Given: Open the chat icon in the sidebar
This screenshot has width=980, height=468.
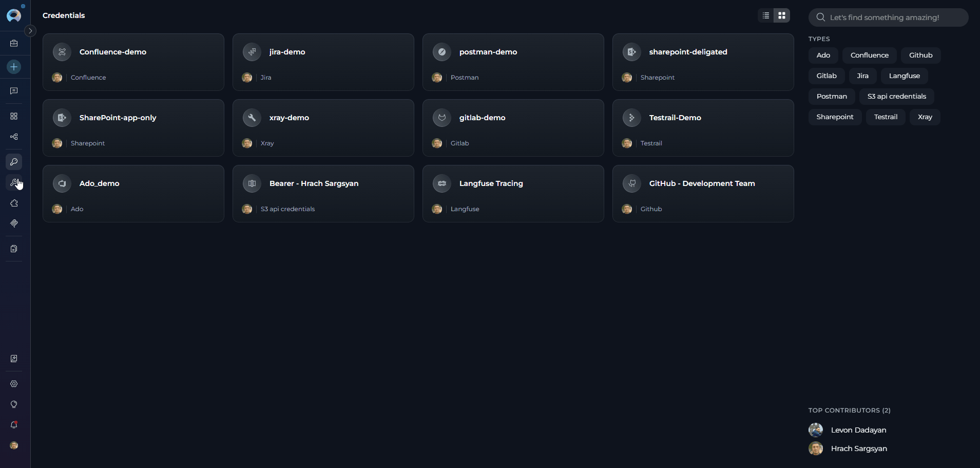Looking at the screenshot, I should (14, 91).
